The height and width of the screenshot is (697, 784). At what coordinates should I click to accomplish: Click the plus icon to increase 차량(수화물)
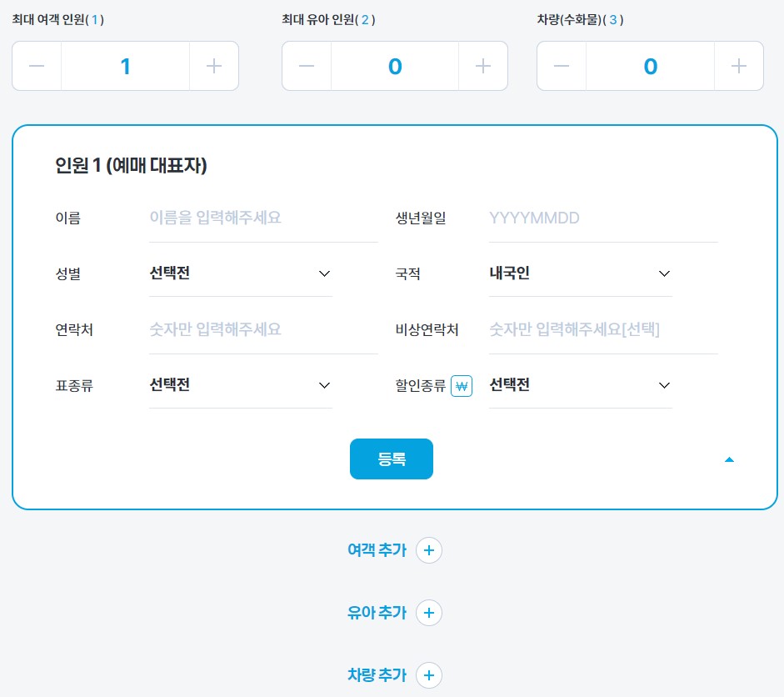(738, 65)
